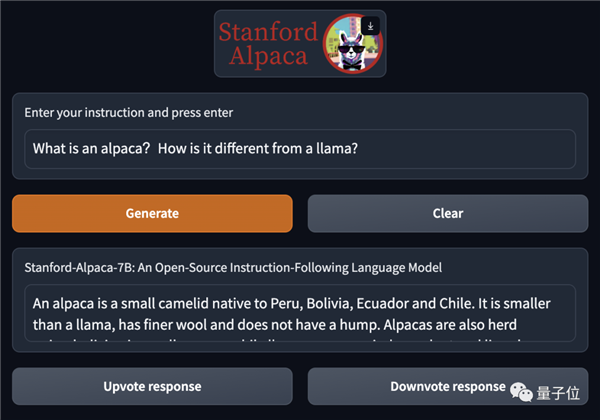This screenshot has width=600, height=420.
Task: Click the WeChat watermark icon
Action: 521,392
